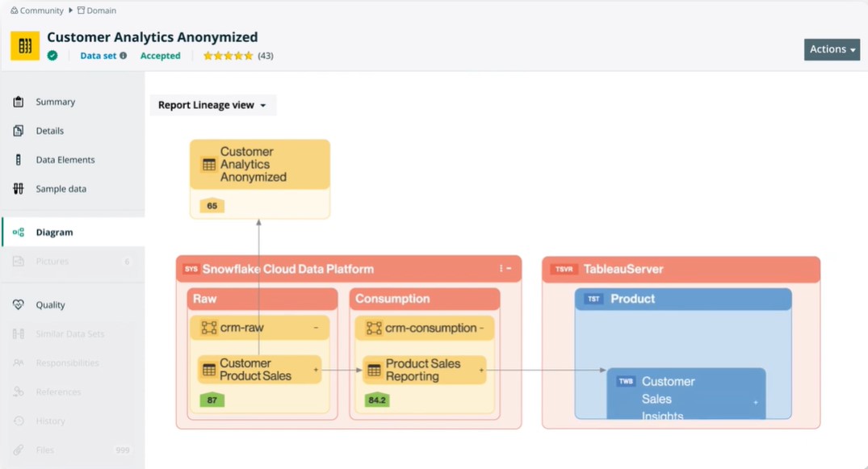Select the TableauServer node header

[681, 270]
